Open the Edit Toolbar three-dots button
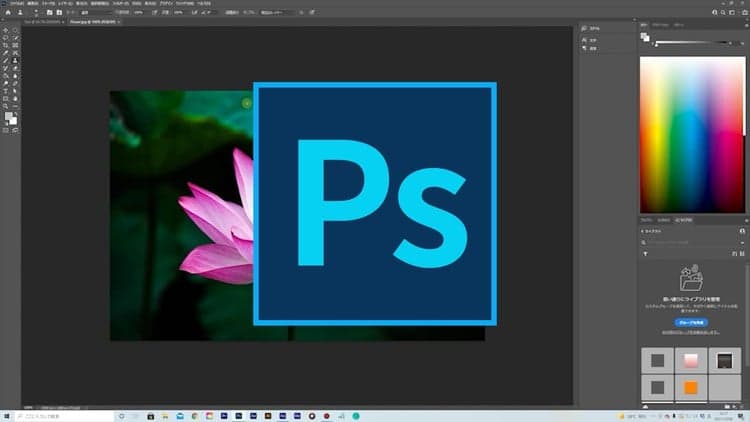750x422 pixels. coord(15,106)
